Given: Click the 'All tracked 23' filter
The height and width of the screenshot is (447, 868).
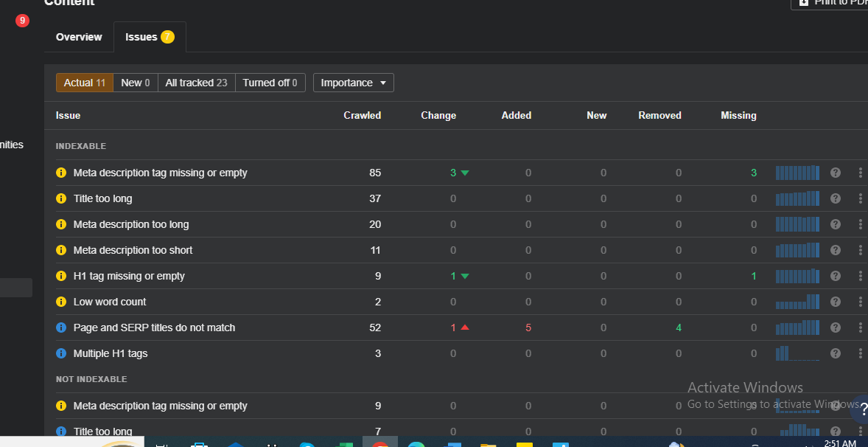Looking at the screenshot, I should (x=196, y=83).
